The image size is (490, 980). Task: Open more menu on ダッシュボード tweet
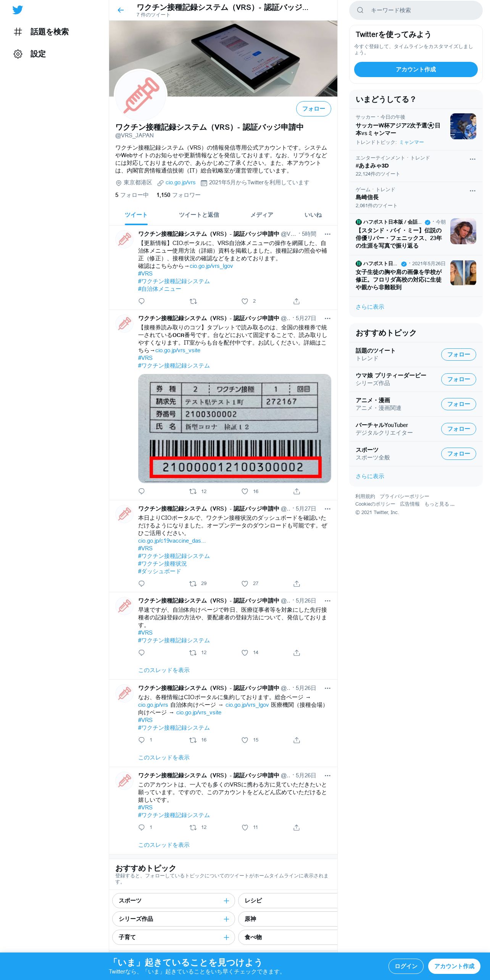point(327,509)
